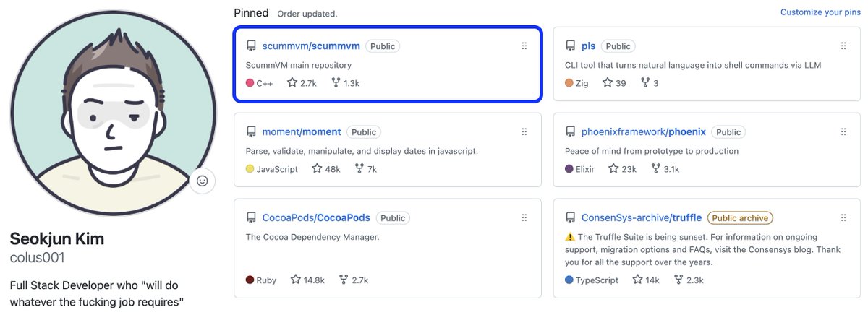Click Customize your pins link
This screenshot has width=868, height=315.
click(x=820, y=12)
